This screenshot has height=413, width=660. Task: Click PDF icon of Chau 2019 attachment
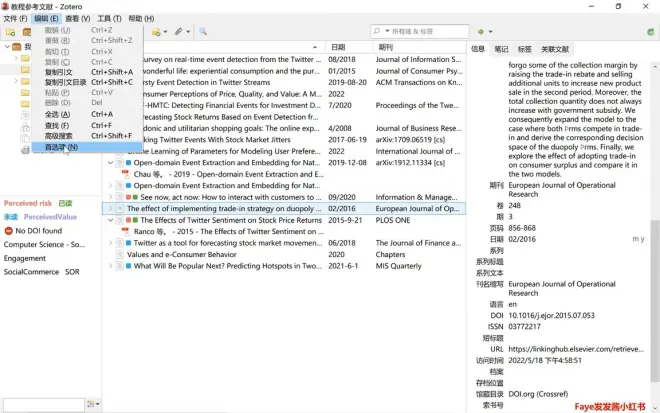coord(125,174)
